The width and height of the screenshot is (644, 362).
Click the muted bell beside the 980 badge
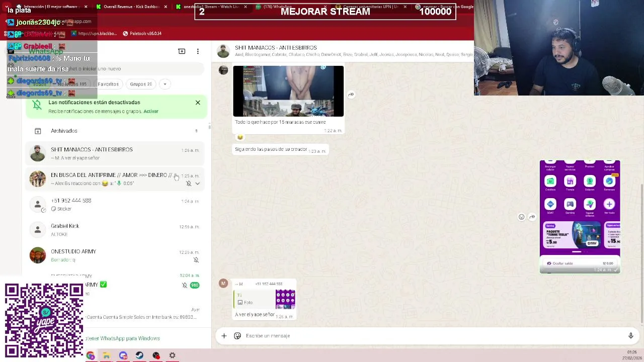click(x=185, y=285)
